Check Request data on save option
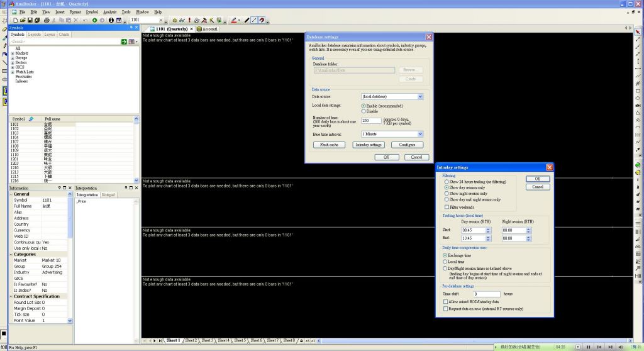The image size is (644, 351). point(446,308)
